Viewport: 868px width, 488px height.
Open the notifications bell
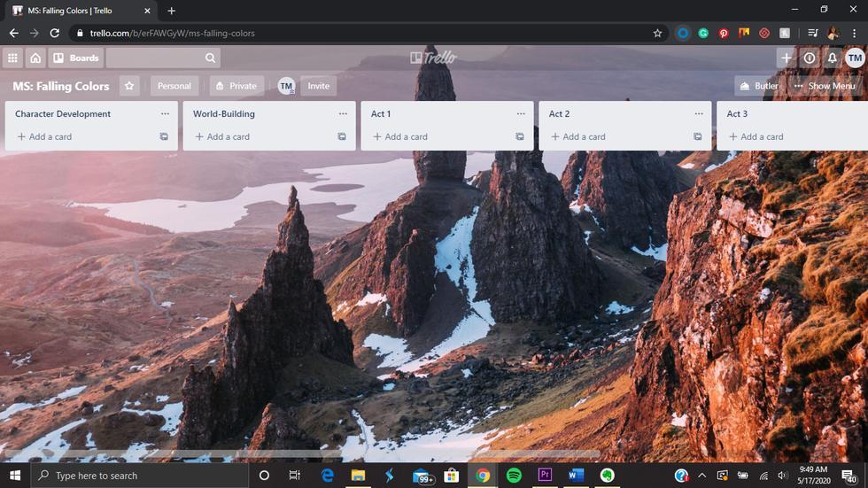tap(832, 58)
